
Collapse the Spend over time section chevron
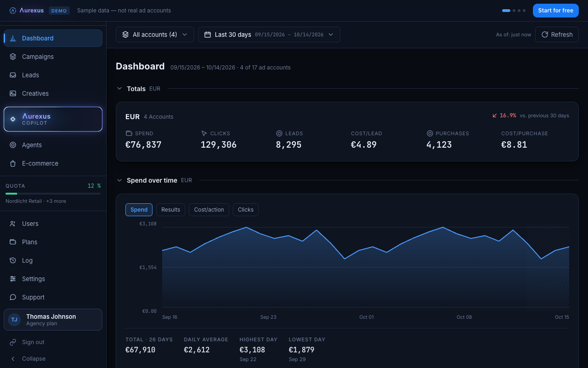tap(119, 180)
